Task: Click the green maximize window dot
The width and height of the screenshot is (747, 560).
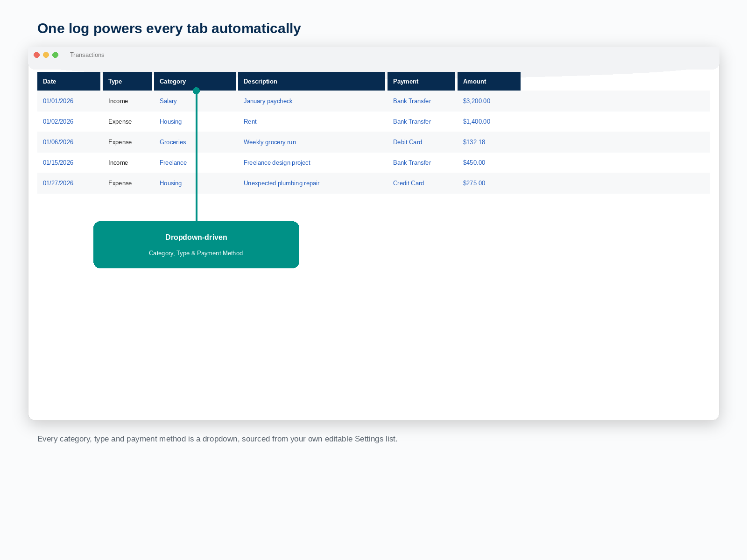Action: pos(56,55)
